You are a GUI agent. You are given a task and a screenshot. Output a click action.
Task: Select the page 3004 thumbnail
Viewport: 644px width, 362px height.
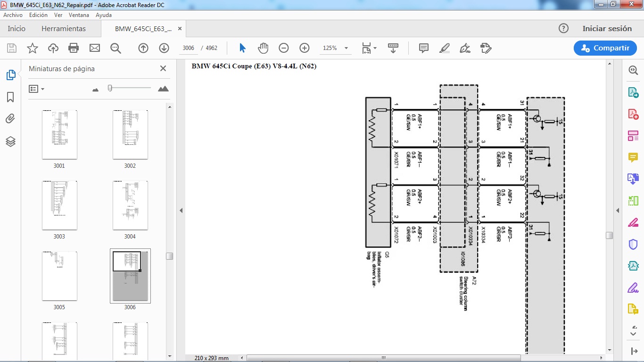130,205
